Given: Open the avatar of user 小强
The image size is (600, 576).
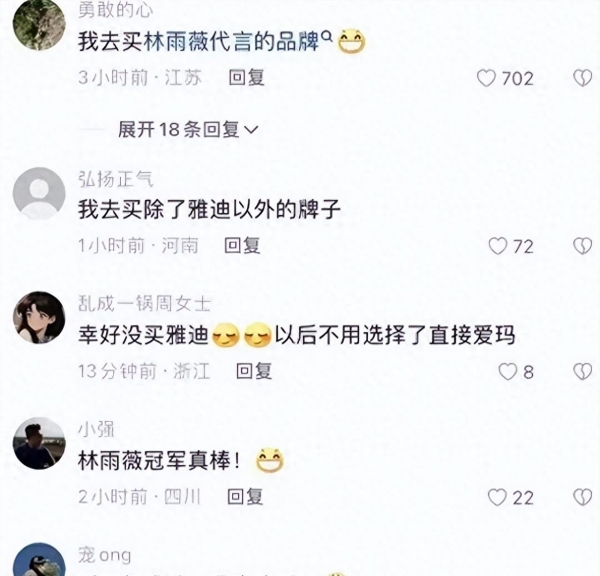Looking at the screenshot, I should point(39,443).
